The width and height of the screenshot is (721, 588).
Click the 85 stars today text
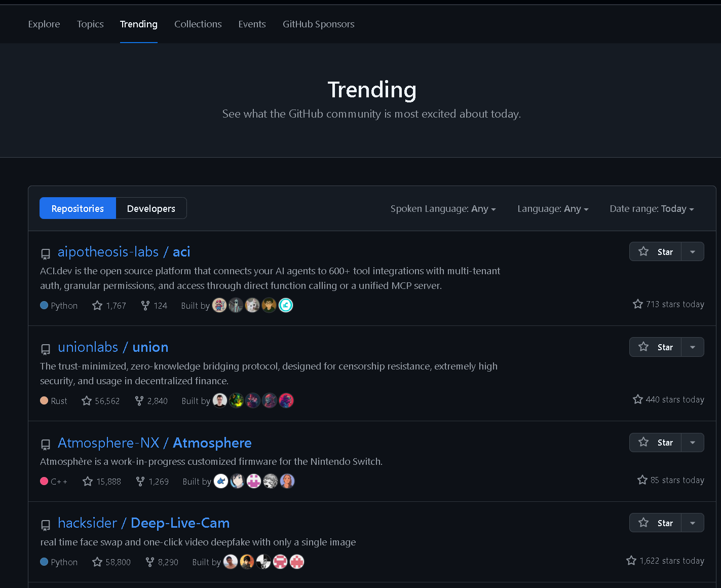coord(671,480)
